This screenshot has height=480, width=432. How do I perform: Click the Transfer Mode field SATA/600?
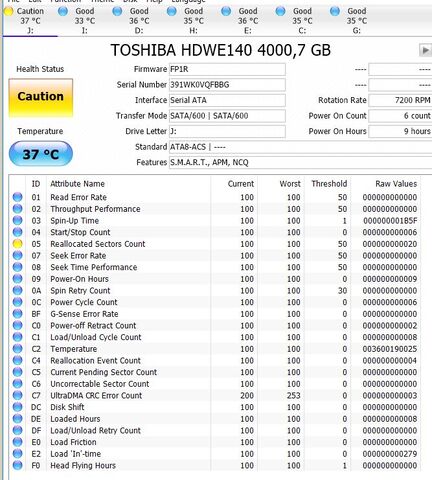pos(227,116)
